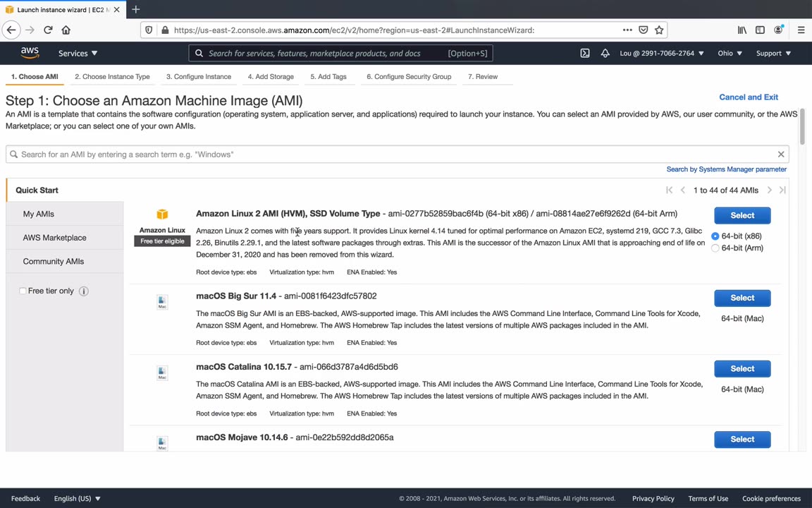This screenshot has height=508, width=812.
Task: Switch to 1. Choose AMI step tab
Action: pyautogui.click(x=35, y=77)
